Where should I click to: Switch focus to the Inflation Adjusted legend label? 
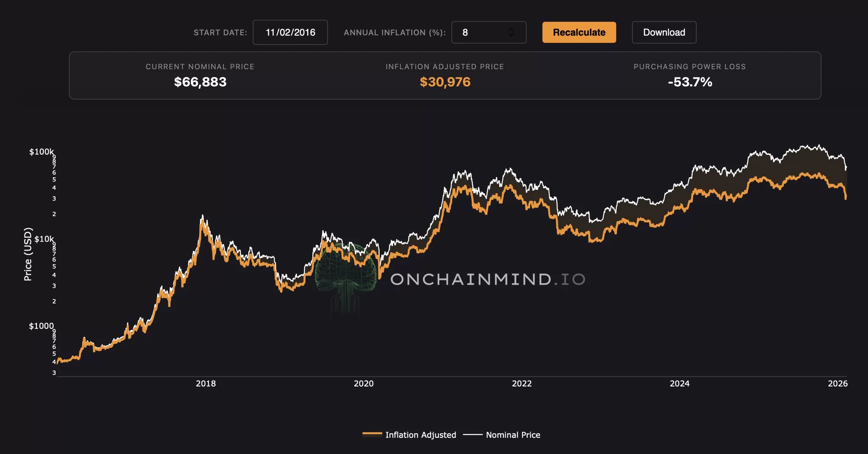coord(421,435)
